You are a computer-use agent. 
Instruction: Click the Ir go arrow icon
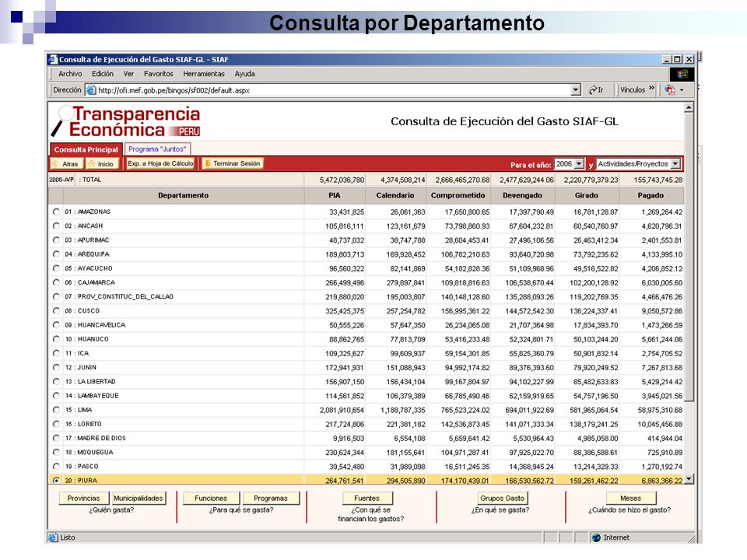(x=593, y=89)
